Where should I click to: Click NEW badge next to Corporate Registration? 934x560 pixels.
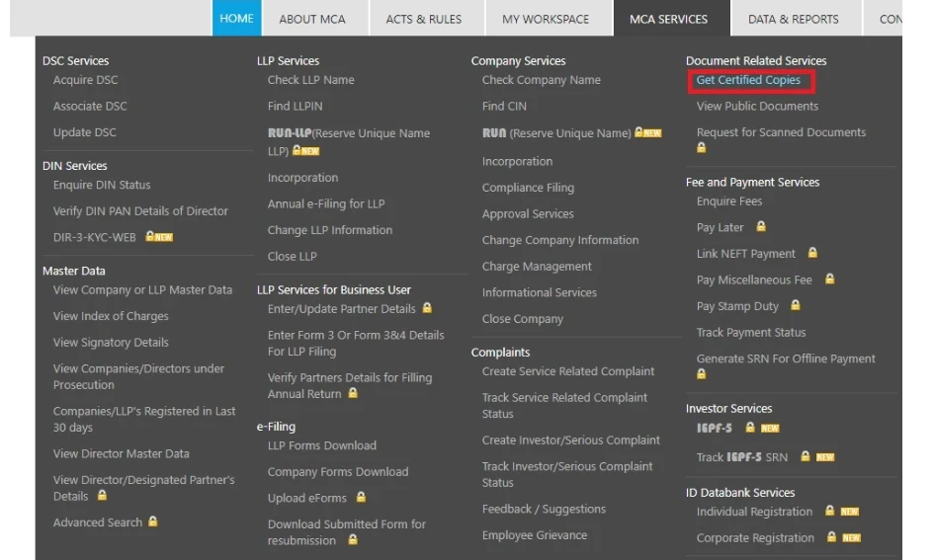point(851,537)
